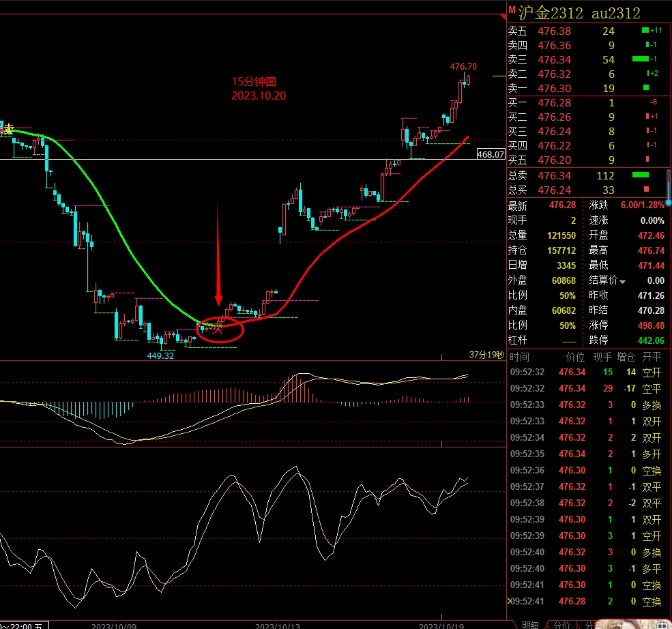
Task: Click the 涨停 limit-up price 498.48
Action: tap(648, 325)
